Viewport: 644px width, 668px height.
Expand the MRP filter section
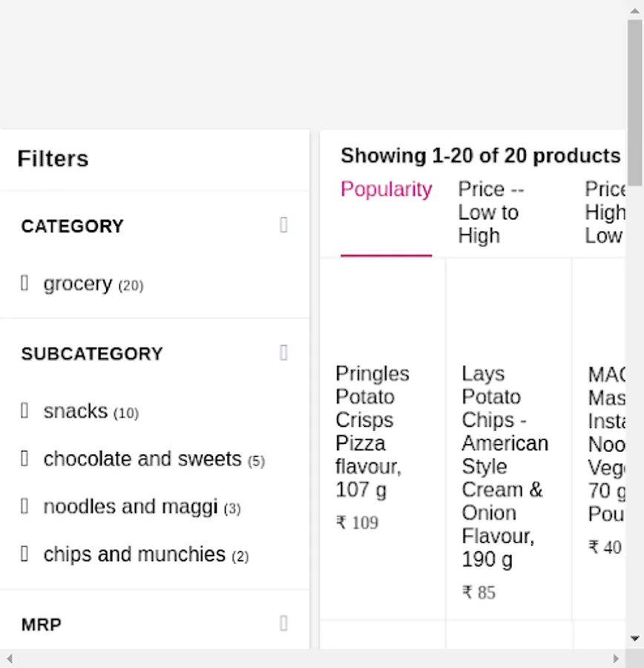click(x=283, y=624)
